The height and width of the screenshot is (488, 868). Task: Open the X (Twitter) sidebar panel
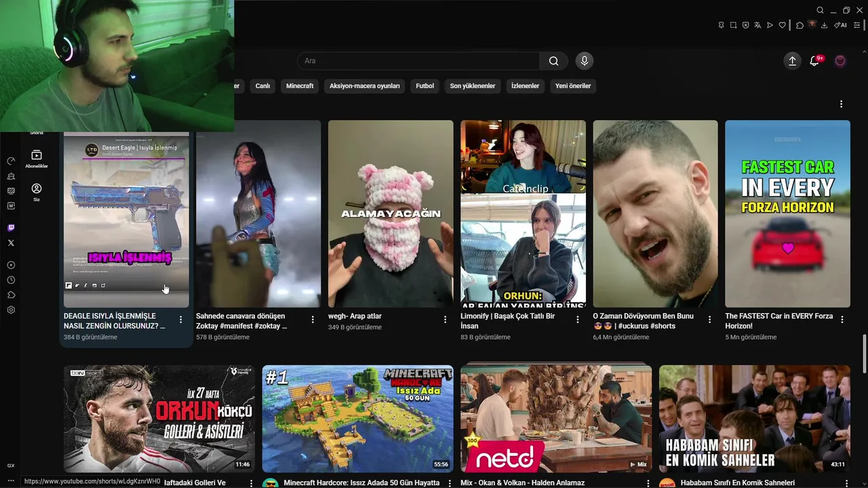point(11,243)
